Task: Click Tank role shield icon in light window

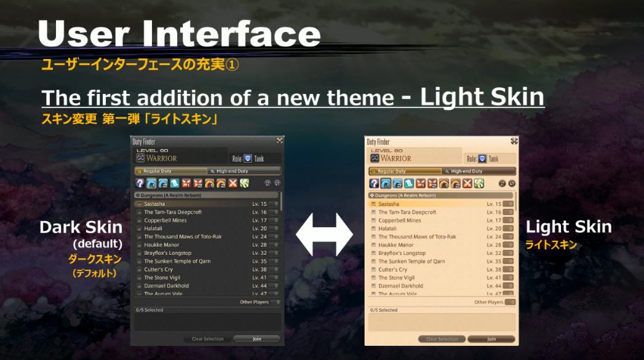Action: tap(482, 158)
